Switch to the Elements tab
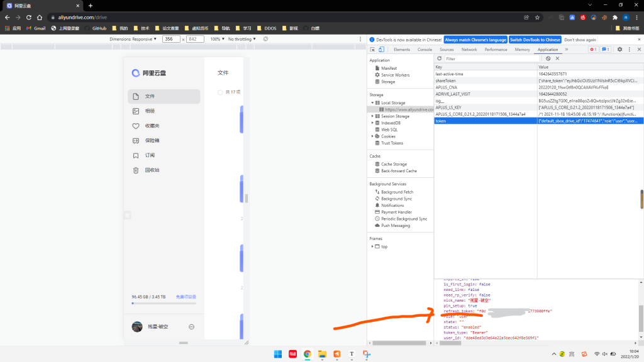Screen dimensions: 644x362 tap(402, 49)
